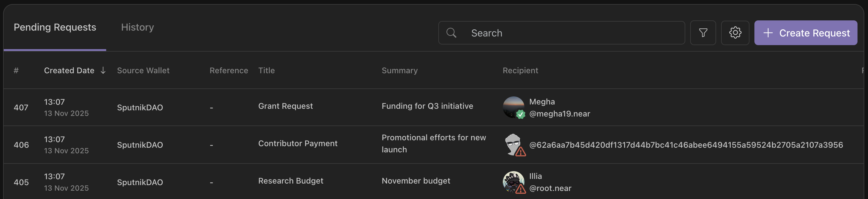Click the Search input field
The image size is (868, 199).
573,33
